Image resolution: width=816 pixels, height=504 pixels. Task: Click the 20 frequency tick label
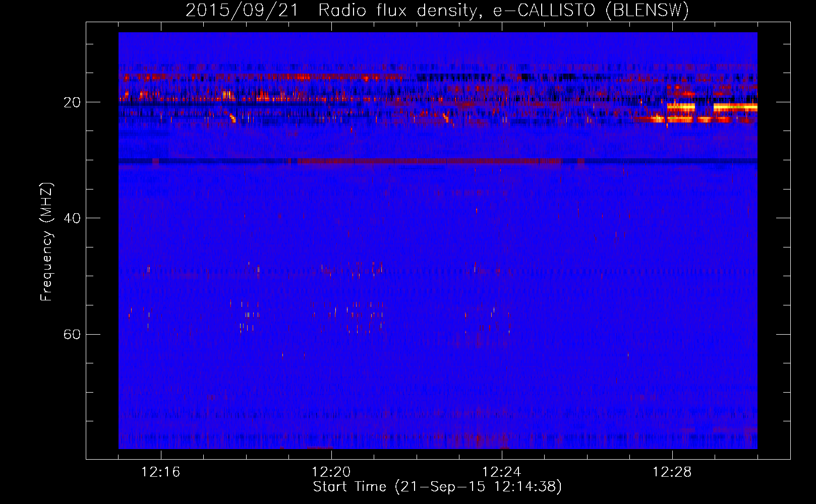coord(72,102)
